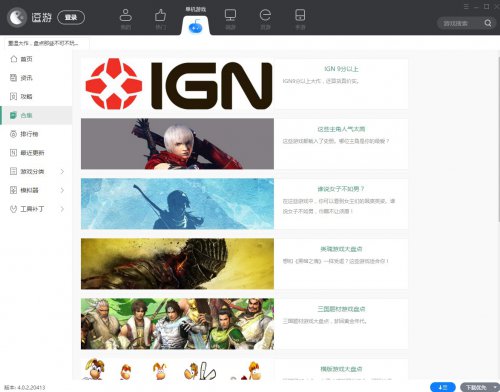This screenshot has height=392, width=500.
Task: Open 排行榜 rankings in the sidebar
Action: 36,134
